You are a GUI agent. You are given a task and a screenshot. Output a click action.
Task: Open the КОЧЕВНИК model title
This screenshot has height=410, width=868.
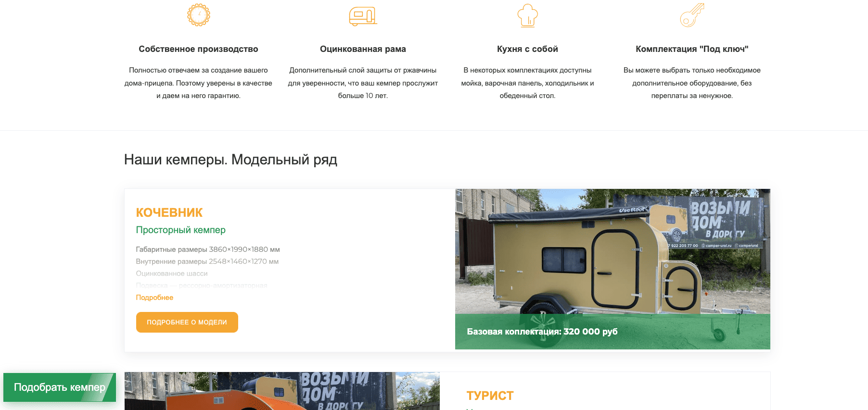click(x=169, y=212)
